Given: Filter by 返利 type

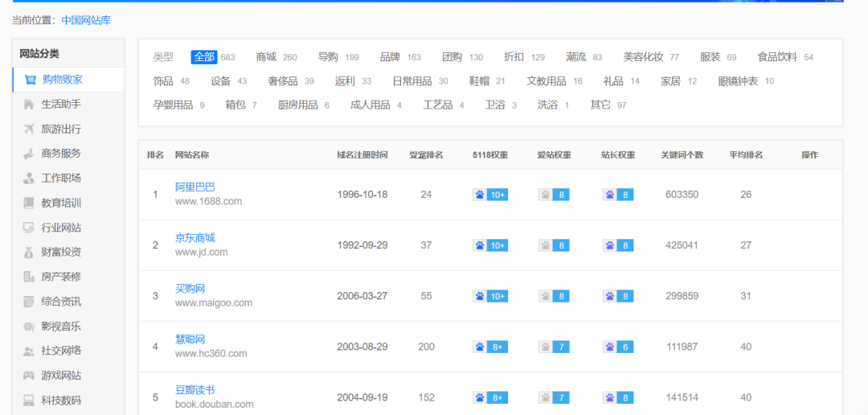Looking at the screenshot, I should point(345,81).
